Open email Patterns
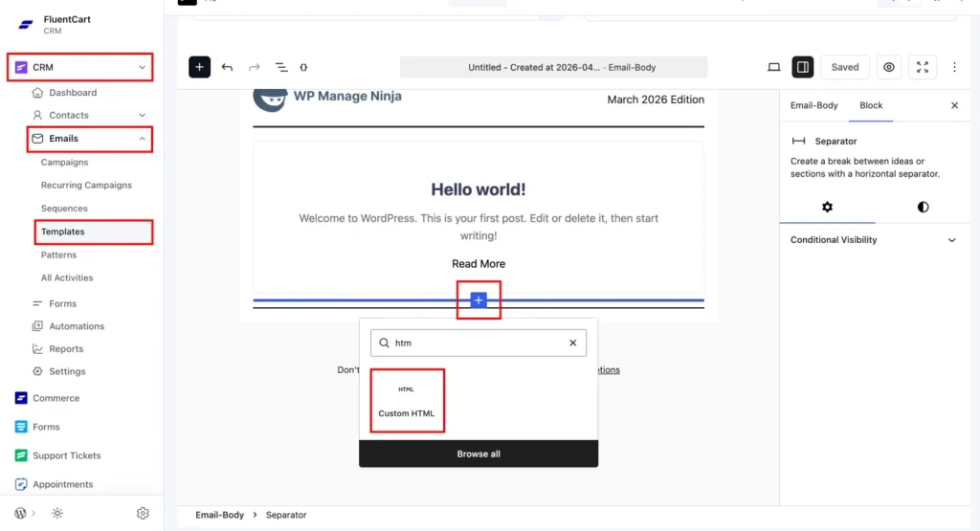 click(58, 254)
